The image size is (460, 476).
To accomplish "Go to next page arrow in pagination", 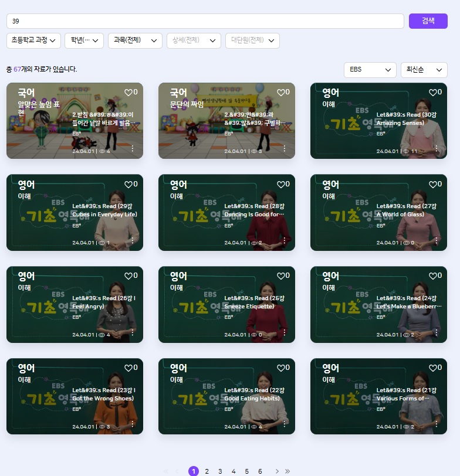I will 277,471.
